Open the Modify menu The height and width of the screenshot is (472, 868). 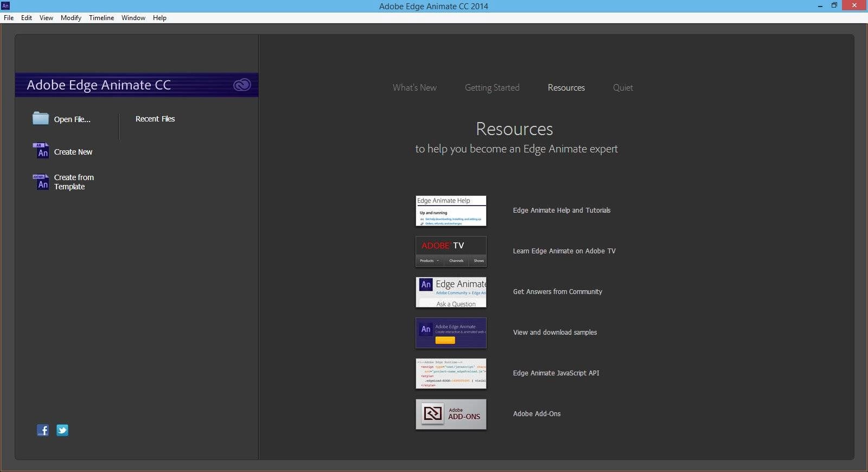pyautogui.click(x=71, y=18)
